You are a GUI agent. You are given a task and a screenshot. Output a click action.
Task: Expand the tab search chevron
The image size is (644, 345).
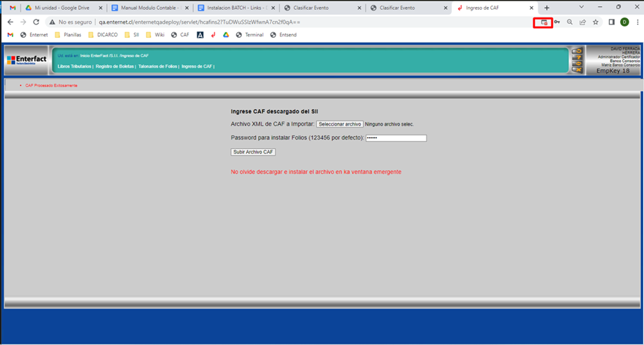coord(580,7)
